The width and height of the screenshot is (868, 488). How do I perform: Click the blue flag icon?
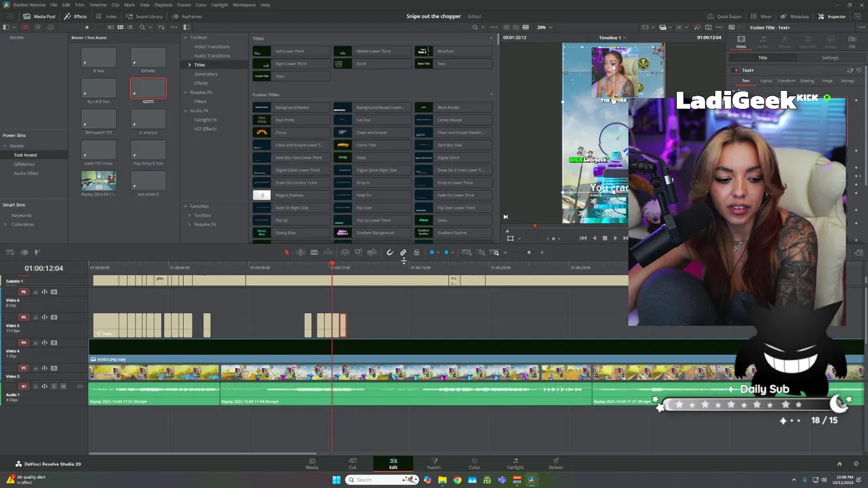pyautogui.click(x=431, y=252)
